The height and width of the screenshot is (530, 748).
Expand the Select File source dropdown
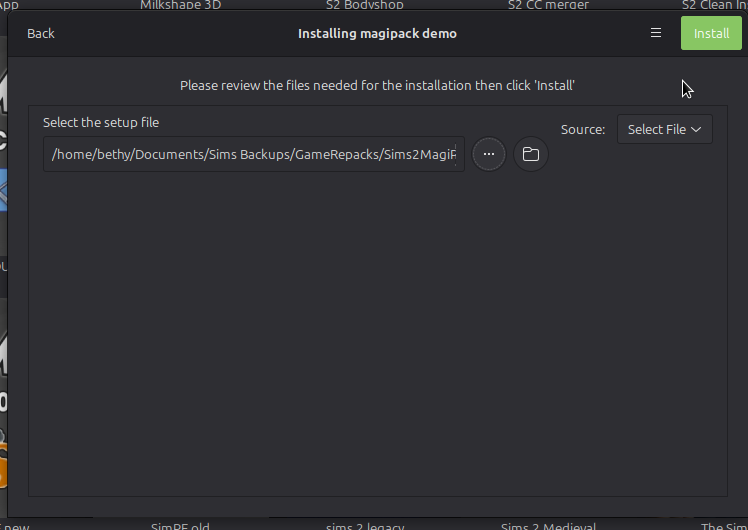pyautogui.click(x=665, y=129)
